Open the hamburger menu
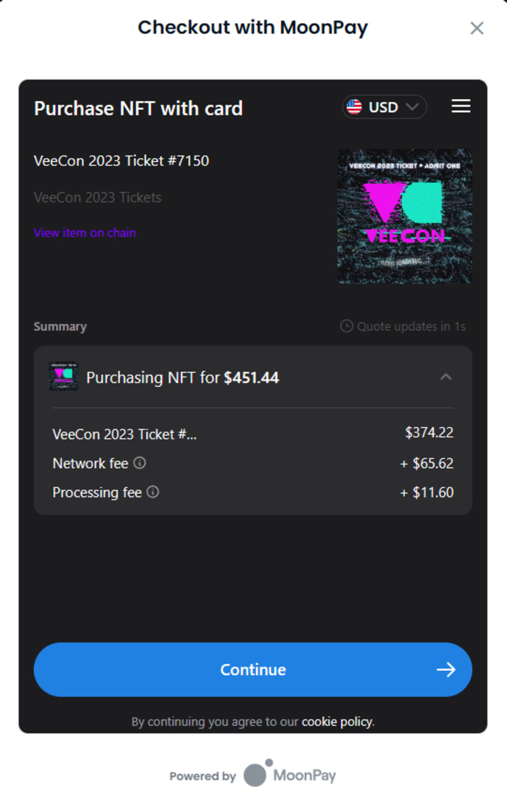 [x=461, y=106]
